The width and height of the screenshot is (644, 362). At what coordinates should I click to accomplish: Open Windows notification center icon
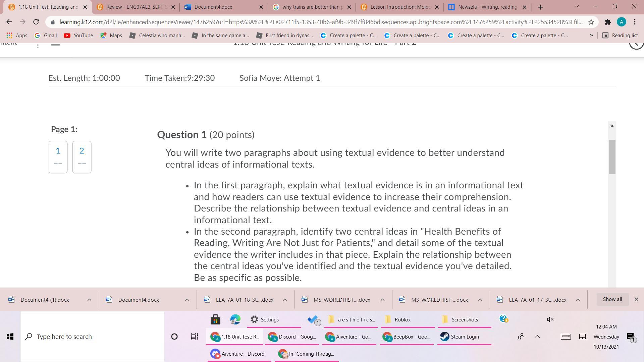coord(630,337)
